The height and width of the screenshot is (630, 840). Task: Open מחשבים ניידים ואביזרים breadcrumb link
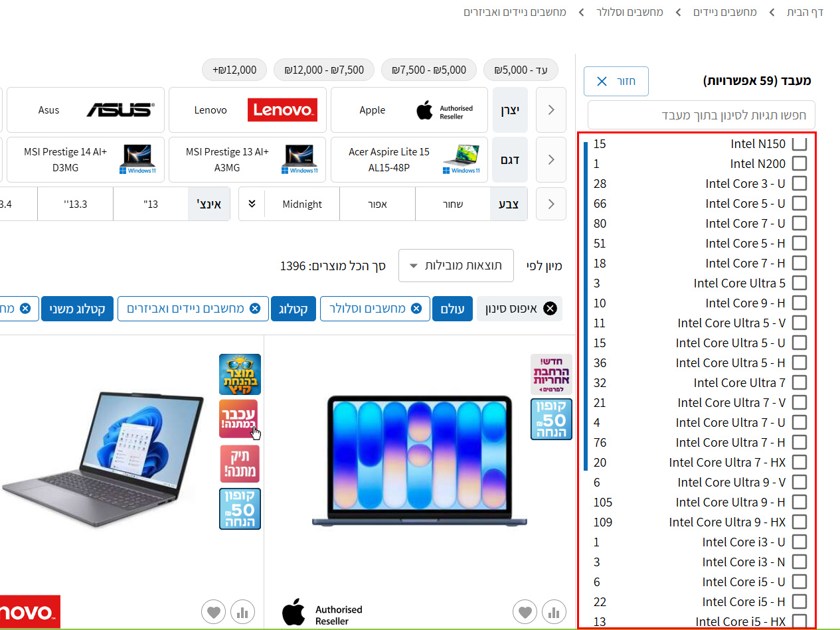click(x=515, y=12)
